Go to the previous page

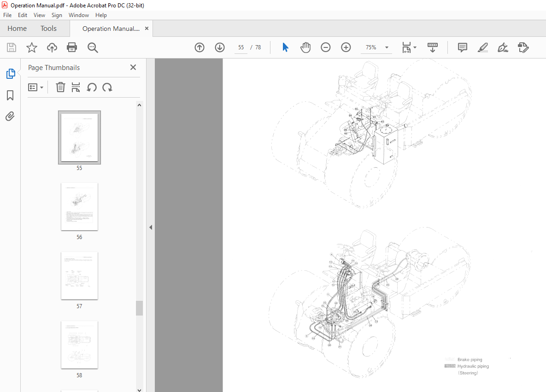pyautogui.click(x=200, y=47)
